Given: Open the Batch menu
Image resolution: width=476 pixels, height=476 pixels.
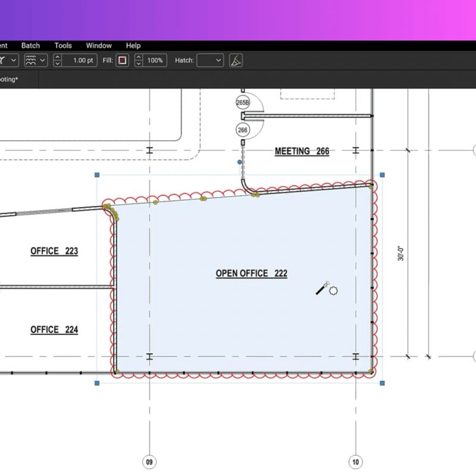Looking at the screenshot, I should click(30, 46).
